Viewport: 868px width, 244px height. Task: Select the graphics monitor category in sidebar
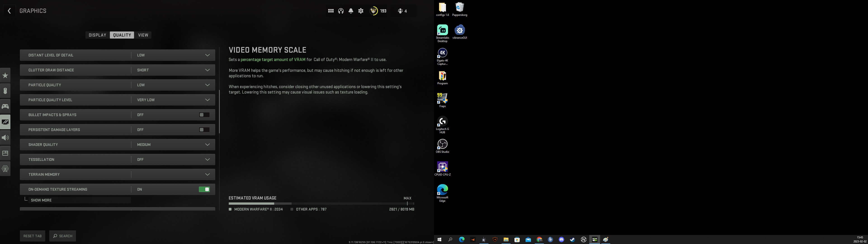pos(5,122)
